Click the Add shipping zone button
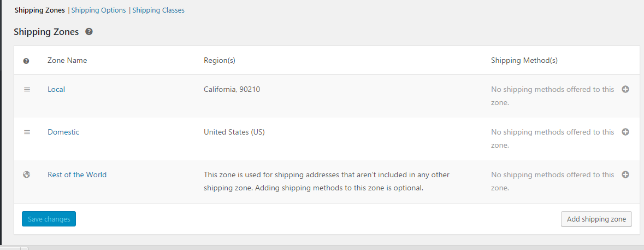 tap(596, 219)
